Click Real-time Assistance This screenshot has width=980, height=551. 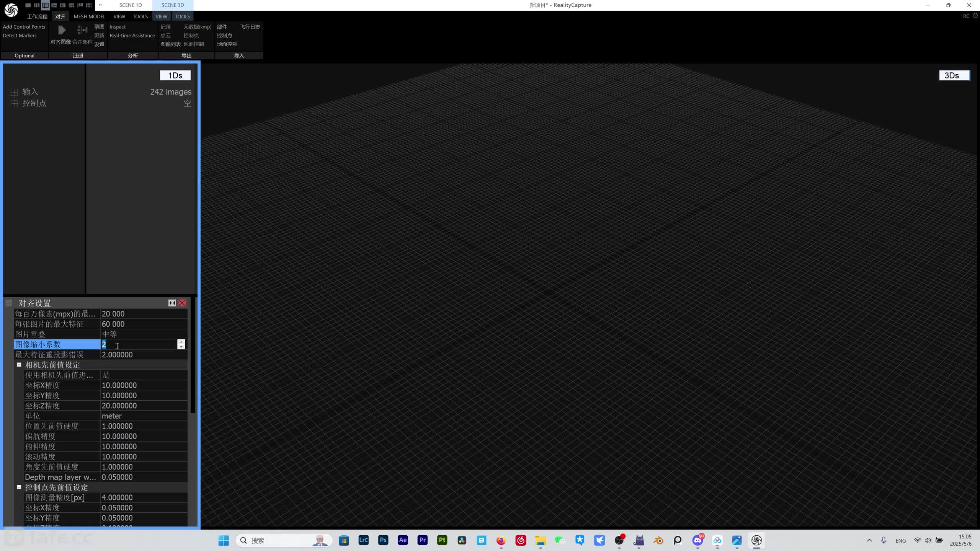click(x=132, y=36)
